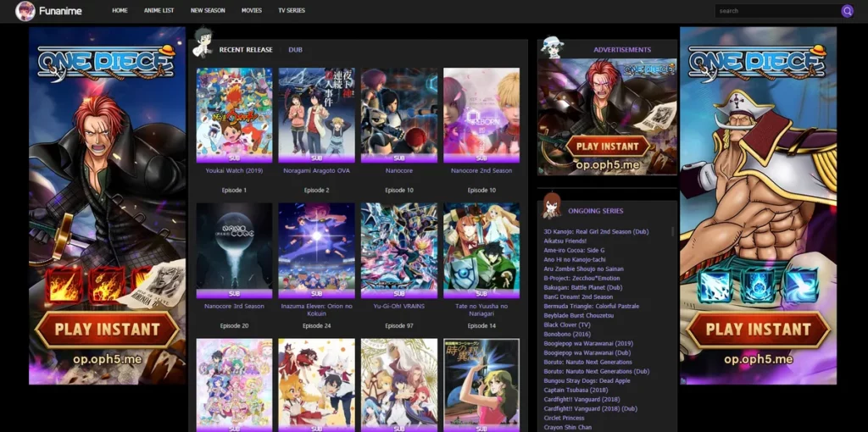Open Black Clover (TV) link
Viewport: 868px width, 432px height.
coord(567,324)
